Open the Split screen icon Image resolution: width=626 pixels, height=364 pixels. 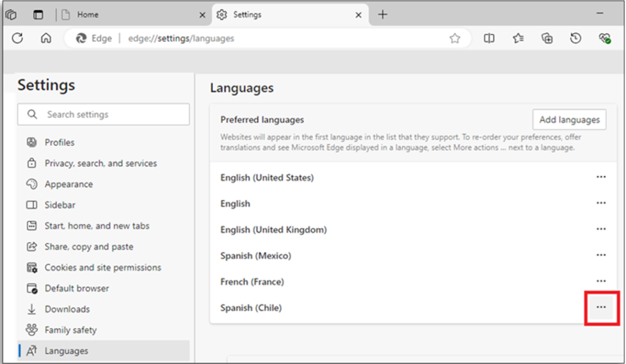click(489, 38)
